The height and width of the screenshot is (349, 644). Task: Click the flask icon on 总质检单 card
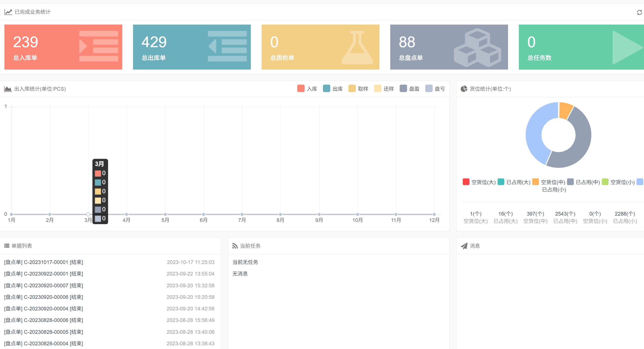(357, 47)
